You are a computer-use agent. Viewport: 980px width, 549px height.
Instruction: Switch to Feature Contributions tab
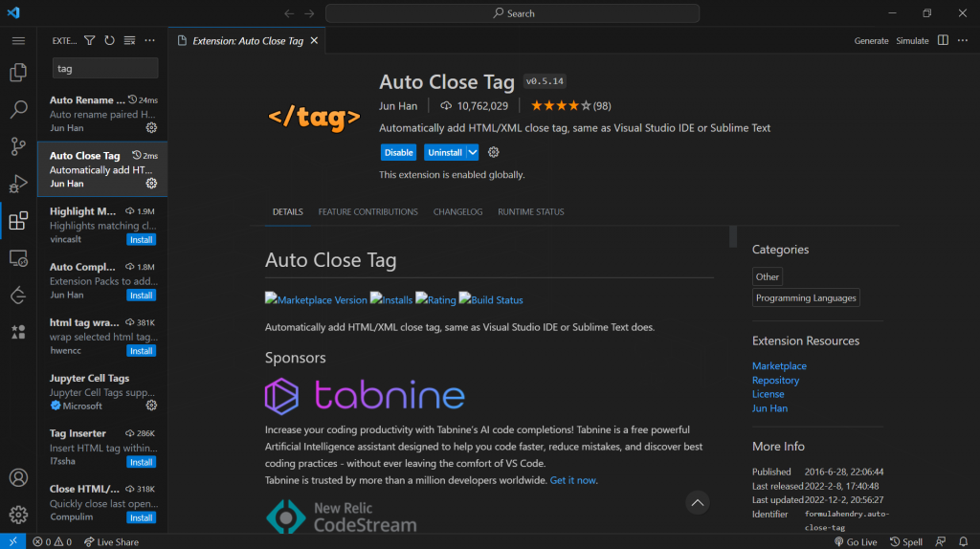pyautogui.click(x=367, y=211)
